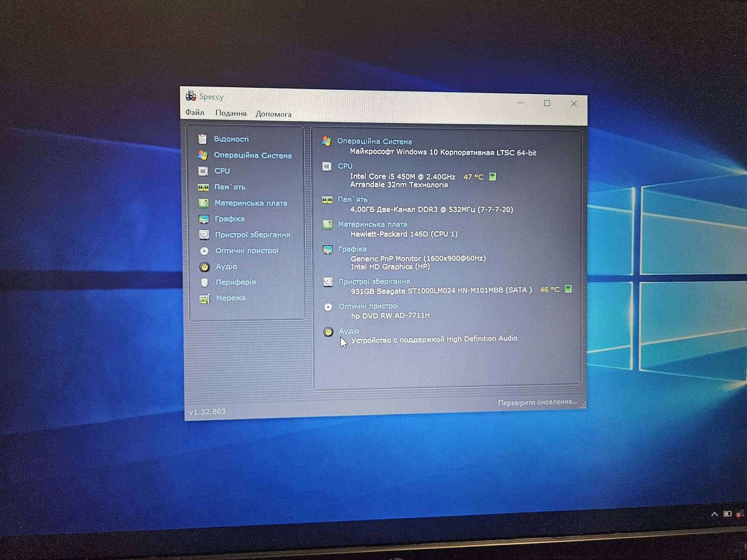
Task: Select Оптичні пристрої in the sidebar
Action: 247,251
